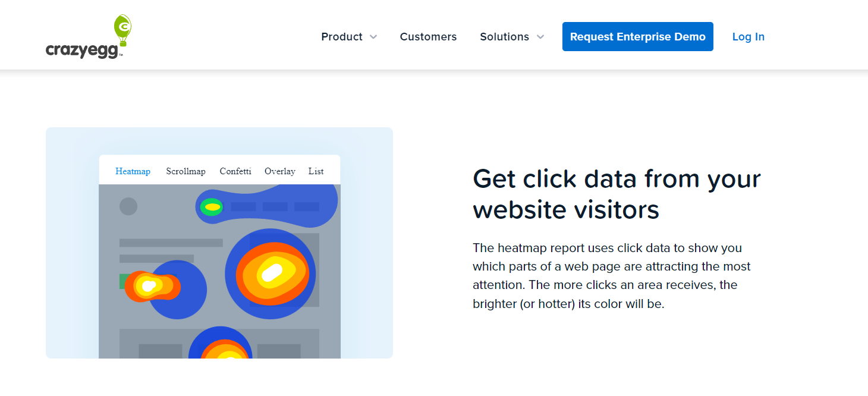868x396 pixels.
Task: Open the Solutions menu
Action: (504, 37)
